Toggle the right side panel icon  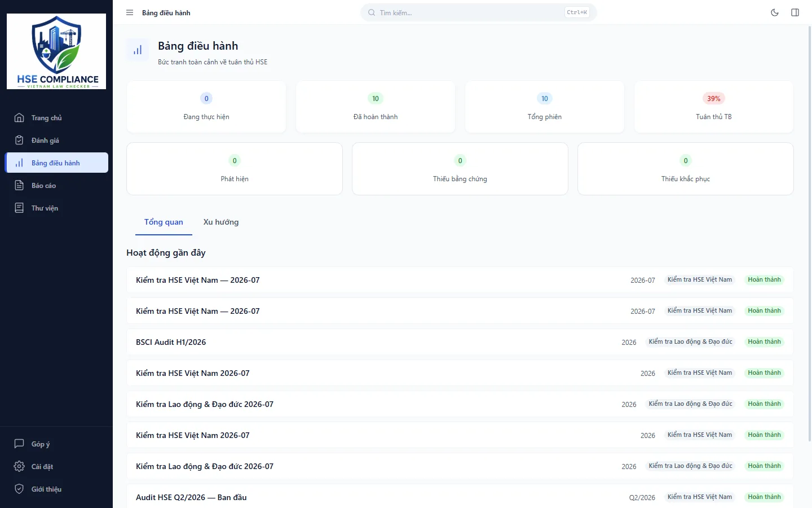[795, 12]
